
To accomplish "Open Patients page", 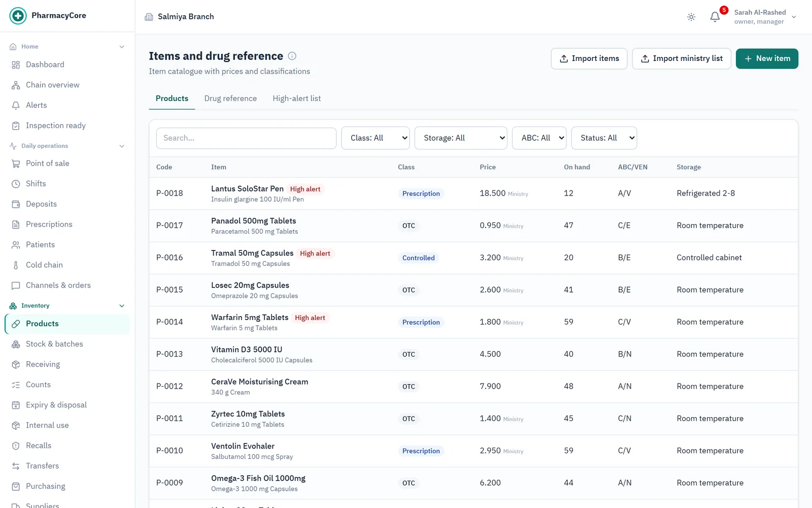I will coord(67,244).
